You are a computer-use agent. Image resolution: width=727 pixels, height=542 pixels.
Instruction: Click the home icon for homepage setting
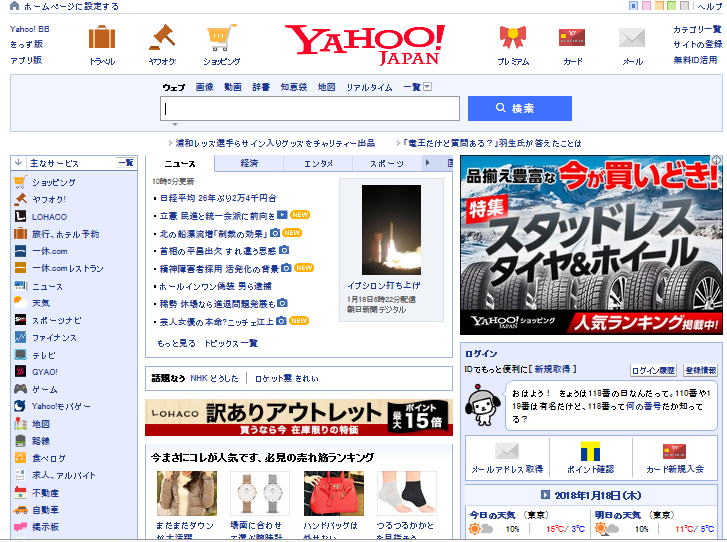pos(14,6)
